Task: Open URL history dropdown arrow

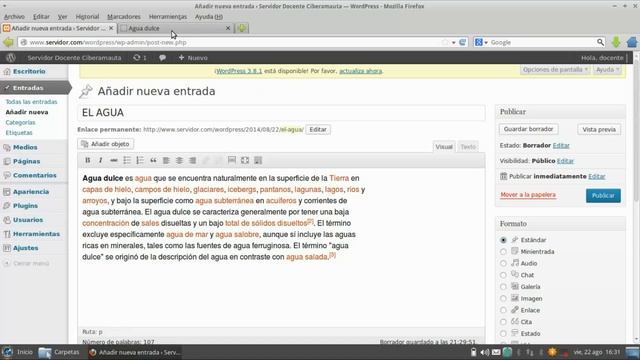Action: [453, 42]
